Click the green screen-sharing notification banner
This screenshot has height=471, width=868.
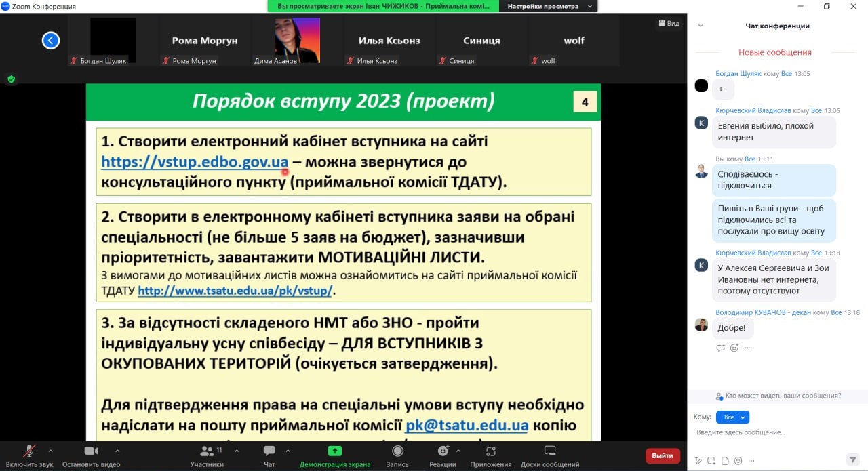tap(383, 6)
